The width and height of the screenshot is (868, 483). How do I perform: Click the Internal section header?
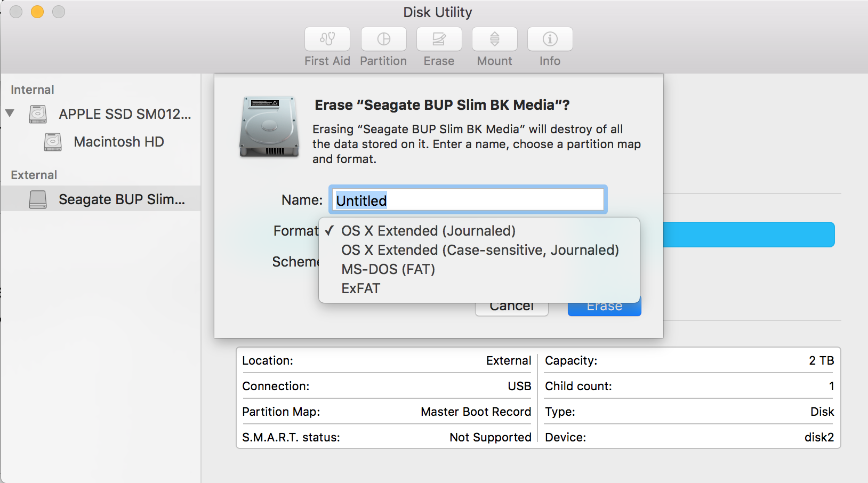pos(33,90)
